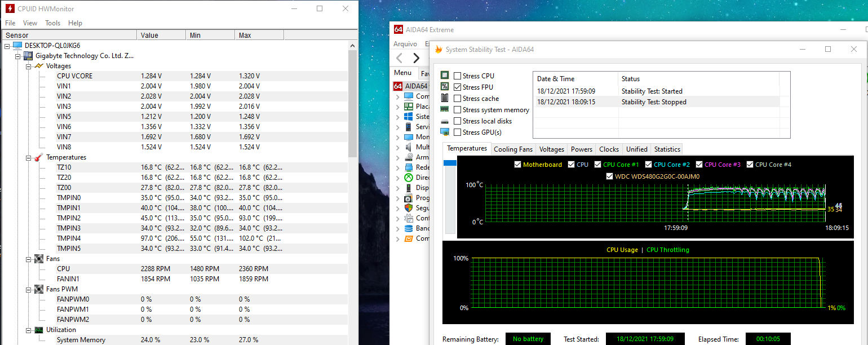Screen dimensions: 868x345
Task: Click the orange benchmark icon at the tree bottom
Action: click(x=409, y=238)
